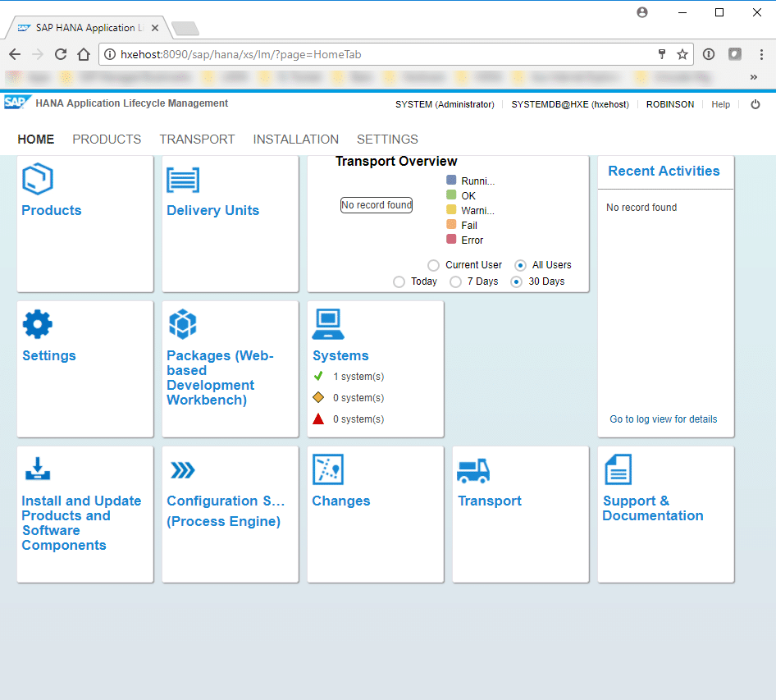776x700 pixels.
Task: Expand the bookmarks bar overflow chevron
Action: 753,77
